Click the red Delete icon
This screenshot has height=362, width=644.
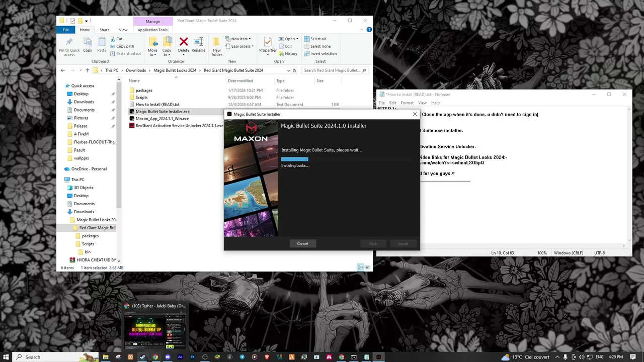184,42
